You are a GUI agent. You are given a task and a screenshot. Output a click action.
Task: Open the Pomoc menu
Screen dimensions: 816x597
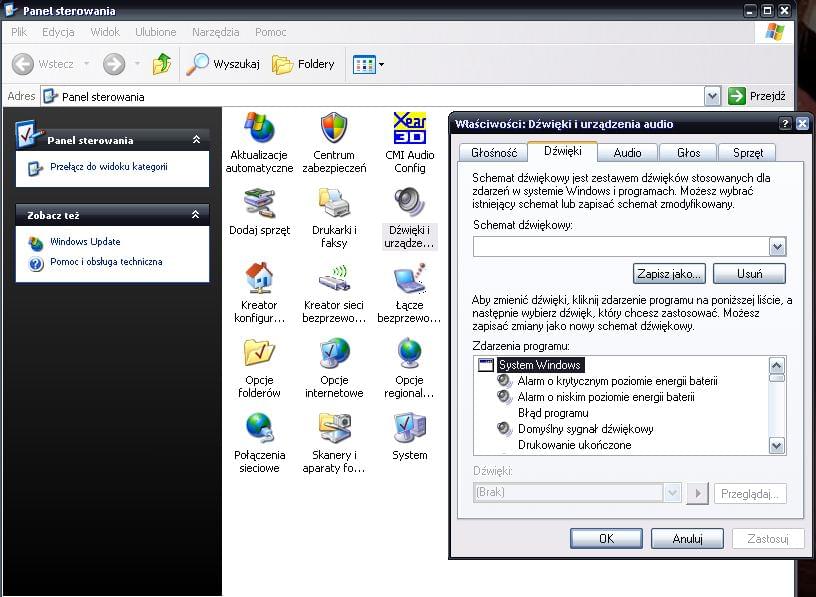(271, 32)
